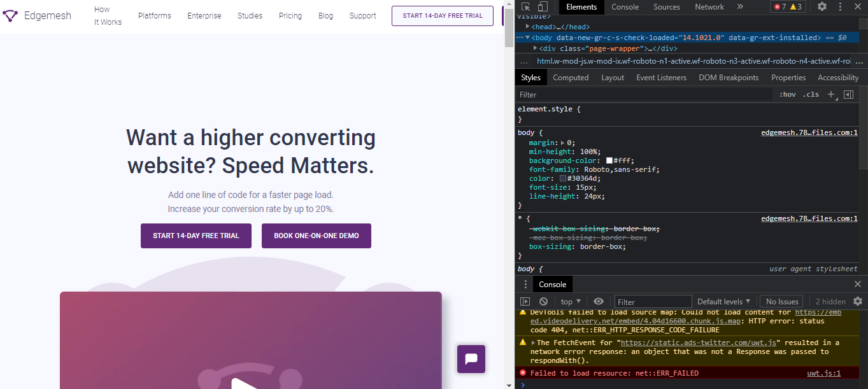Open console settings gear icon
The height and width of the screenshot is (389, 868).
[x=858, y=301]
